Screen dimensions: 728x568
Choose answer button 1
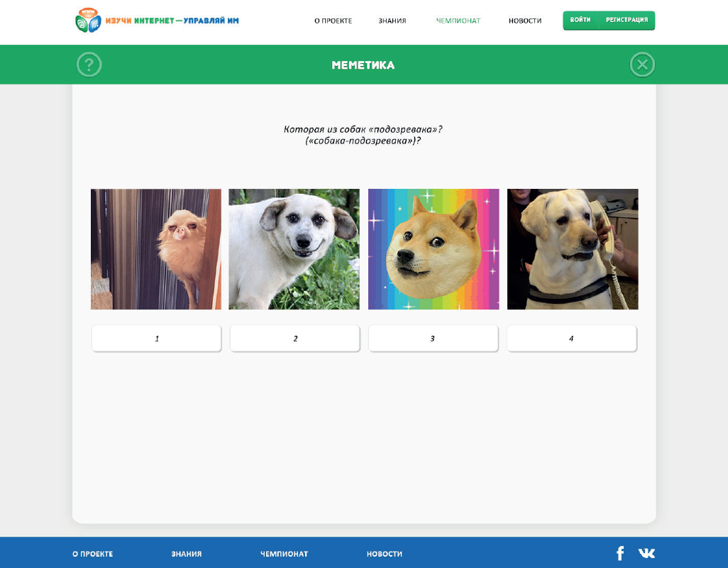157,338
